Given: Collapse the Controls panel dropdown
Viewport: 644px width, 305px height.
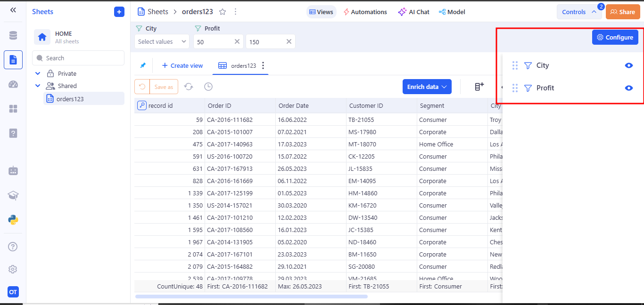Looking at the screenshot, I should click(x=579, y=12).
